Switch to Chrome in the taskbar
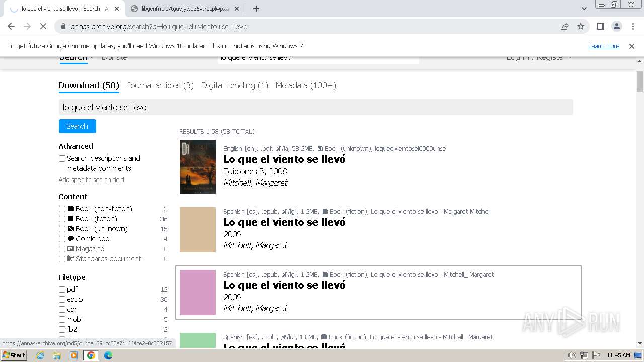The width and height of the screenshot is (644, 362). (x=91, y=355)
